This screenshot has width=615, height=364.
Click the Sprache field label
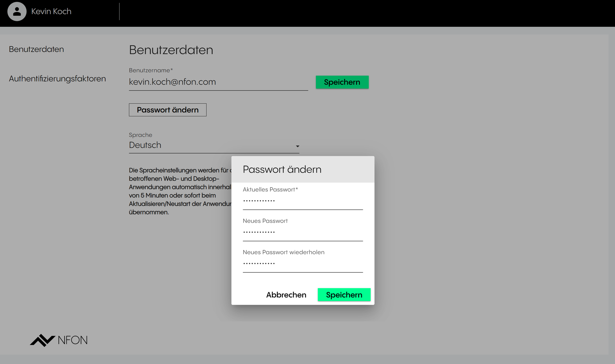click(141, 135)
